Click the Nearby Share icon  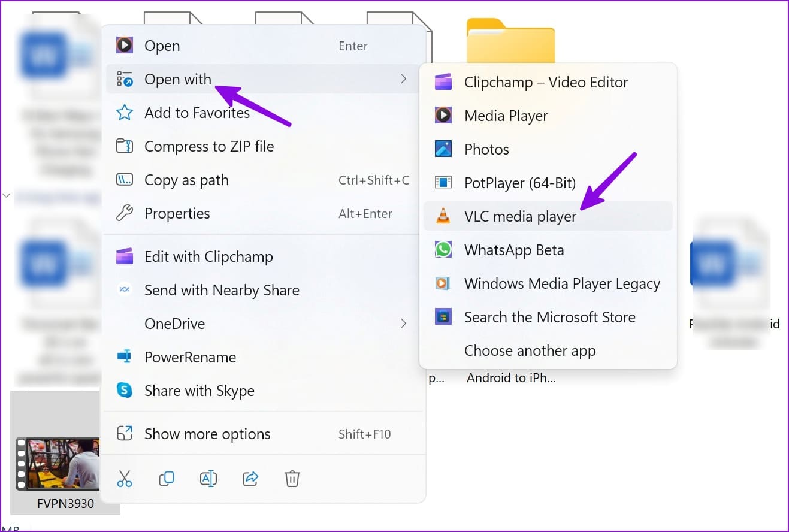pyautogui.click(x=124, y=290)
